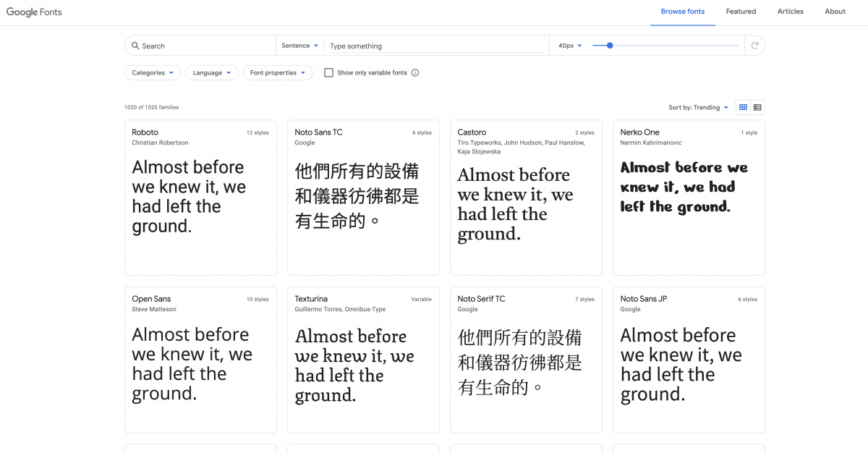Click the 'Variable' label on Texturina
The width and height of the screenshot is (868, 453).
pos(422,299)
